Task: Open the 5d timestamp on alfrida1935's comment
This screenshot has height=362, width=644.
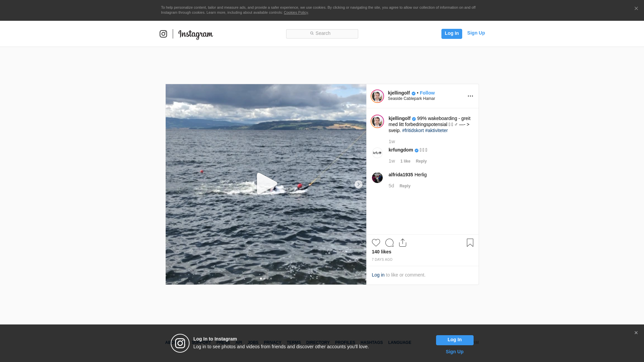Action: tap(391, 186)
